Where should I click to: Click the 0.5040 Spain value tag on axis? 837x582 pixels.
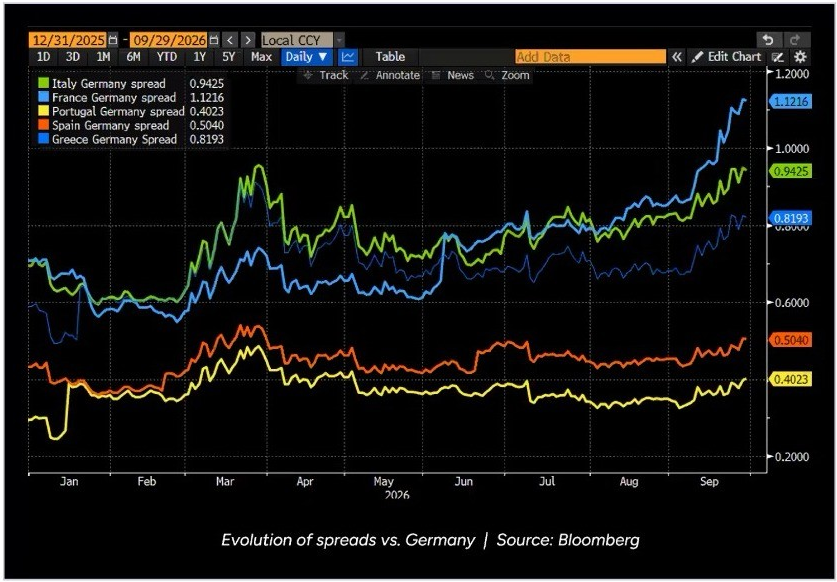(x=789, y=340)
